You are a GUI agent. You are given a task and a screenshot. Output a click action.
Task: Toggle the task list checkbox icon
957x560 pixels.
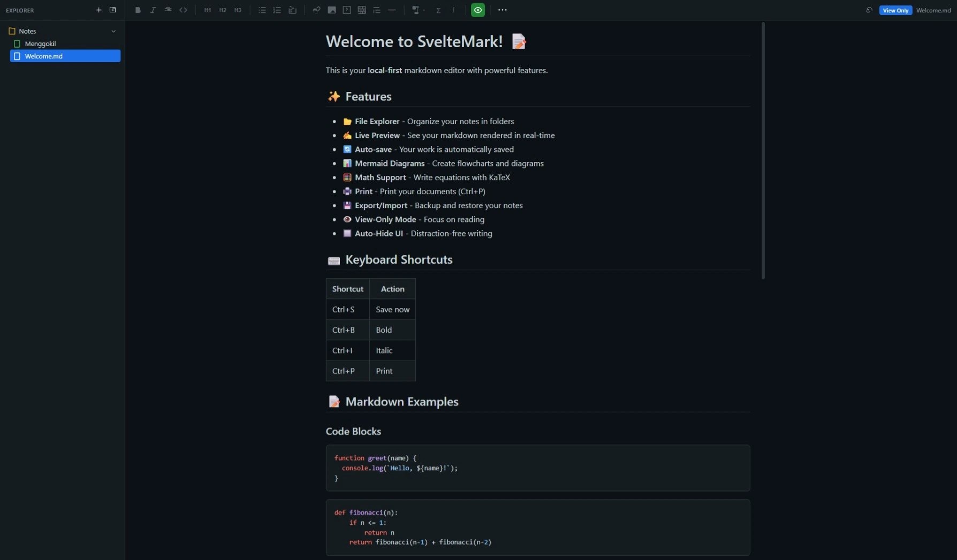point(292,10)
